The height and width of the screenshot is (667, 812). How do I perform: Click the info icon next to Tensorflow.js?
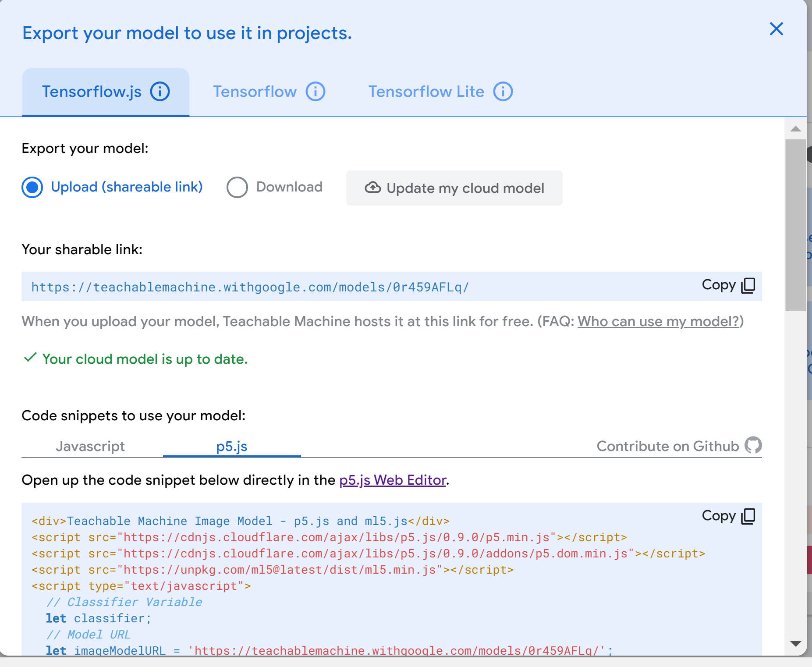coord(160,92)
